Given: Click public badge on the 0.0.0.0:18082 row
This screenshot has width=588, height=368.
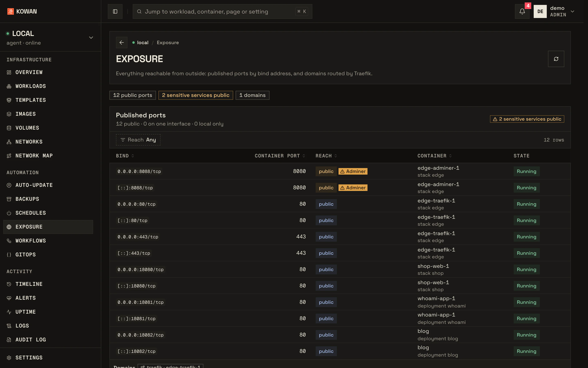Looking at the screenshot, I should 326,335.
